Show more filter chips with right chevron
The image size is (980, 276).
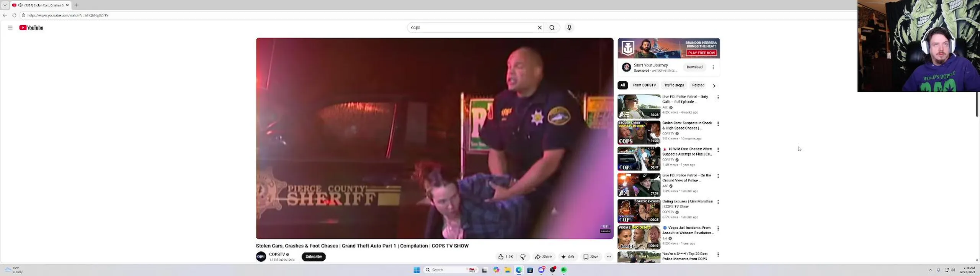[x=714, y=85]
